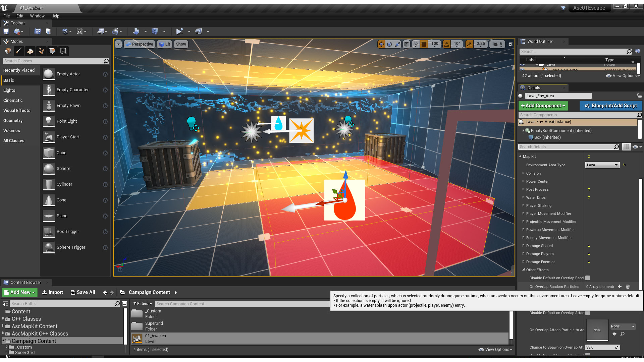
Task: Click the Cinematics clapperboard icon
Action: click(x=115, y=31)
